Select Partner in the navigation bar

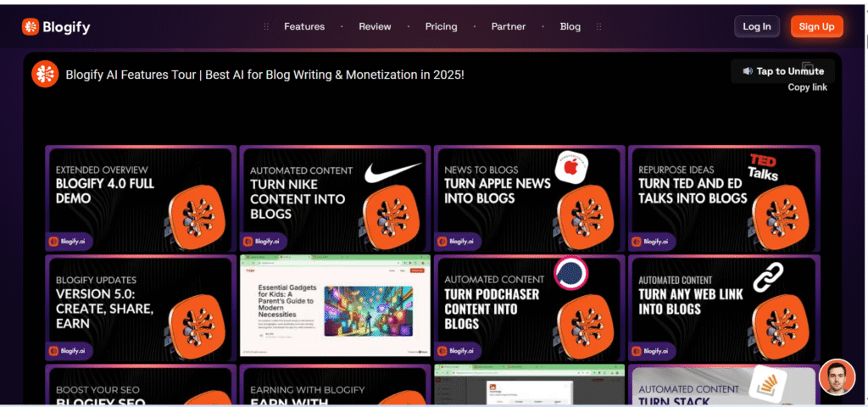[509, 26]
